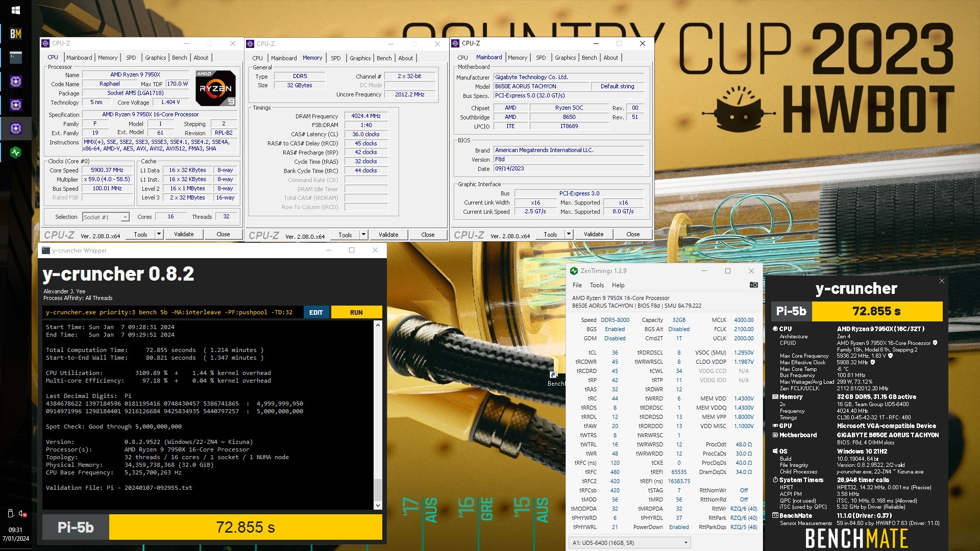Click the GPU section icon in BenchMate panel
980x551 pixels.
tap(775, 425)
